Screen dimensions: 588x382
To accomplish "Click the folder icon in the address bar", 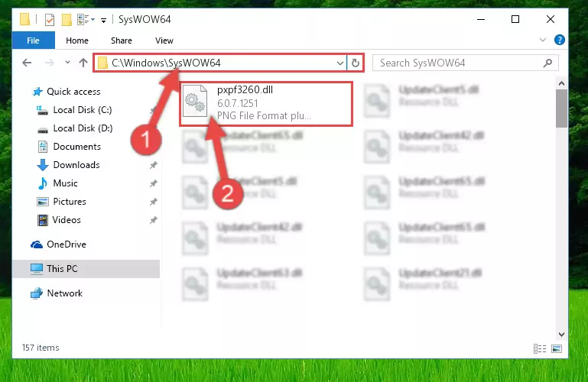I will (x=102, y=63).
